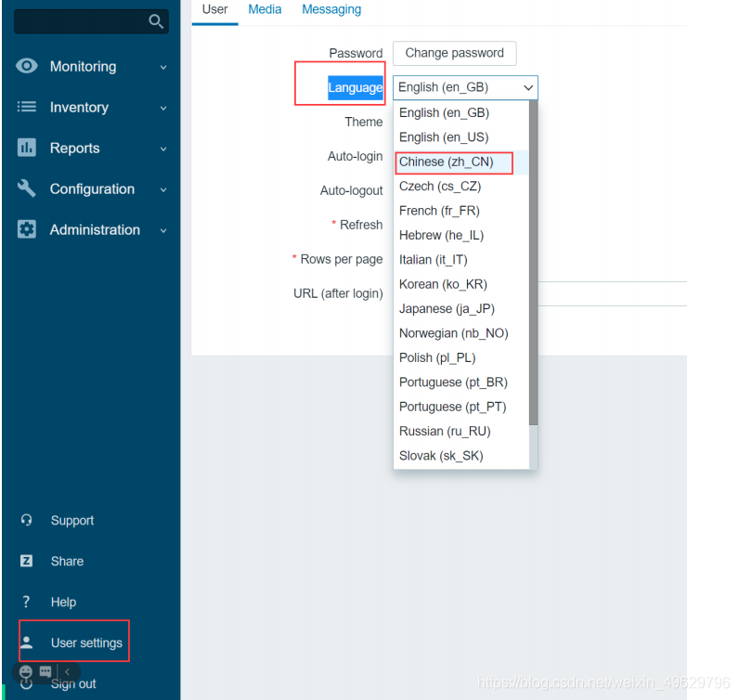This screenshot has width=739, height=700.
Task: Switch to the User tab
Action: (x=214, y=9)
